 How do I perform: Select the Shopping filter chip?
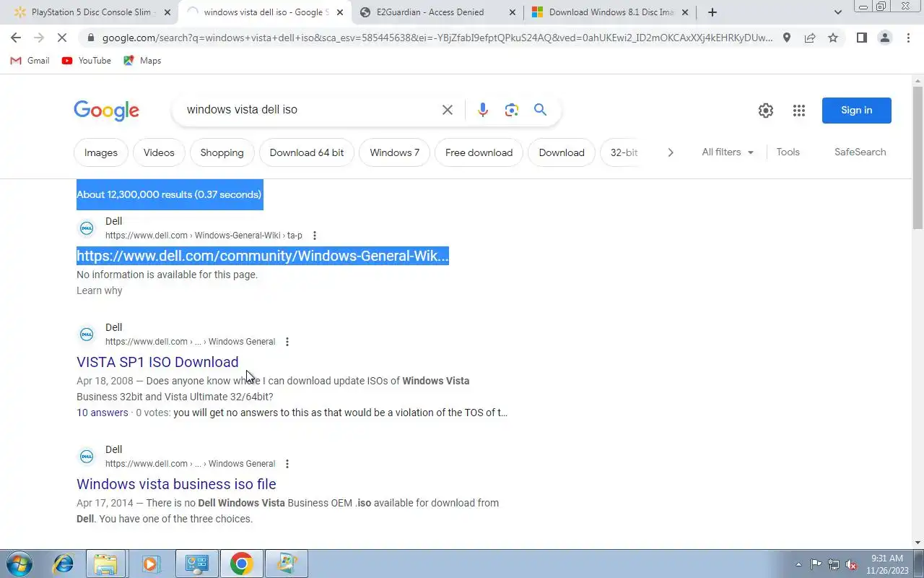pyautogui.click(x=222, y=152)
